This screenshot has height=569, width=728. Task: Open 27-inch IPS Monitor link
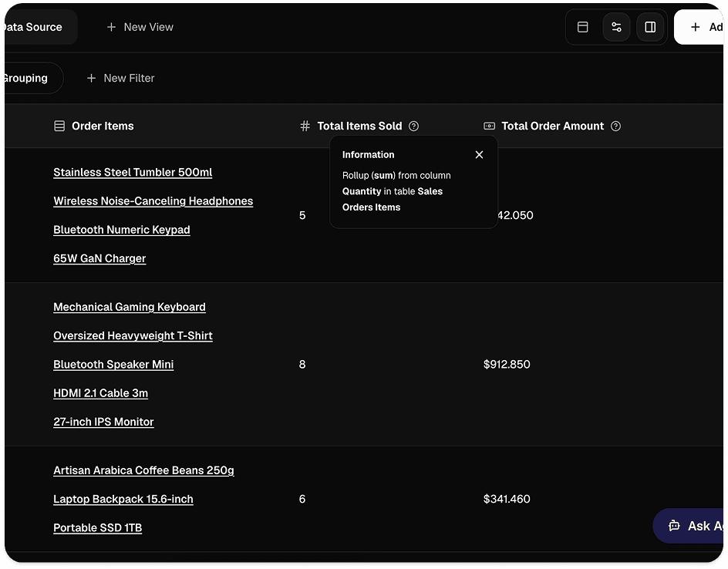point(103,422)
